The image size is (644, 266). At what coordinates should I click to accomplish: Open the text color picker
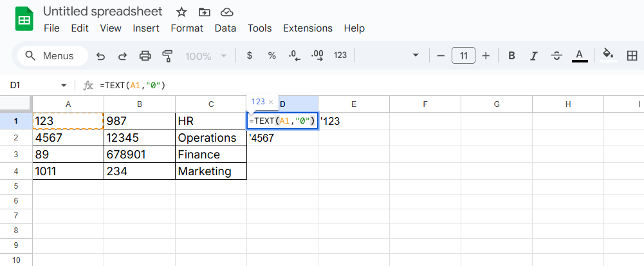[580, 56]
